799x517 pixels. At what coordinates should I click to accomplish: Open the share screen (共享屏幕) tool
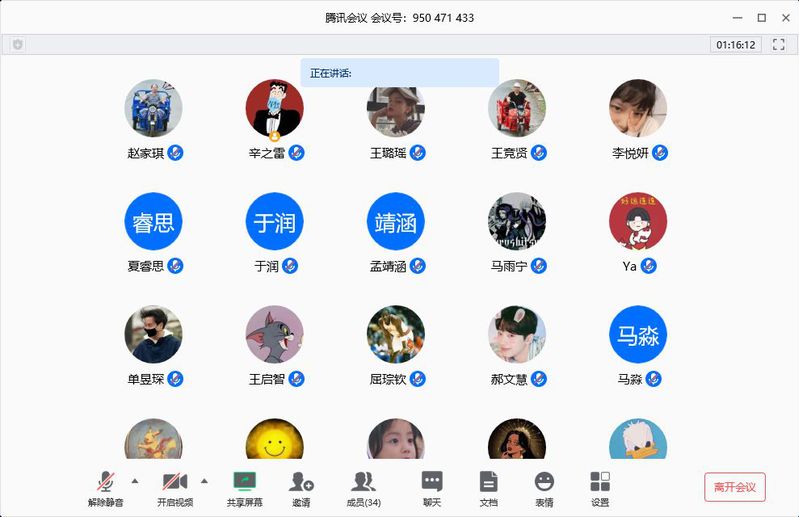245,488
